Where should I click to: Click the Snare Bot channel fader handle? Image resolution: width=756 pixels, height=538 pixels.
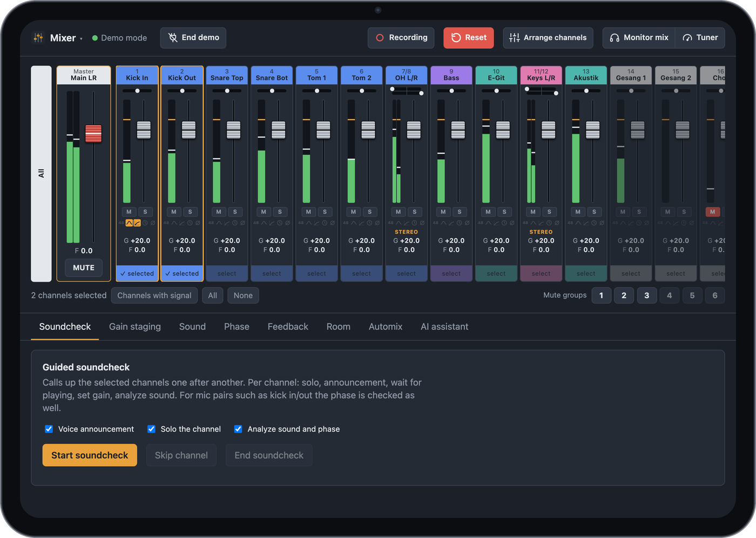[279, 130]
